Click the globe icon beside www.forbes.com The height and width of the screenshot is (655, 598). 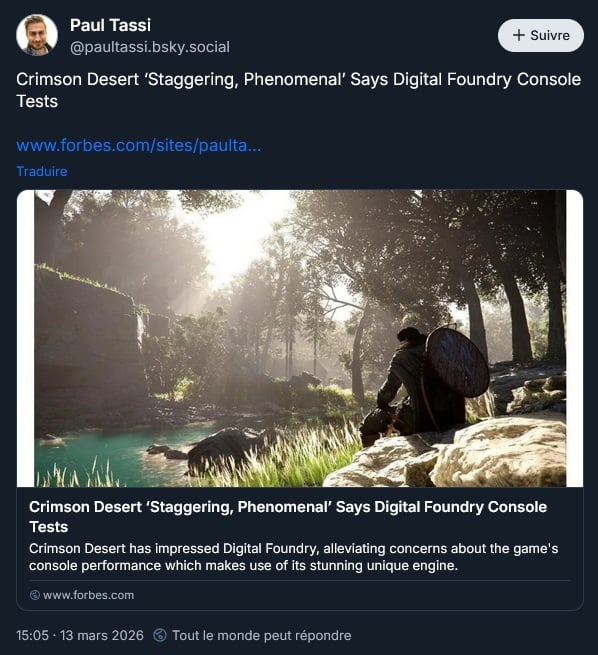[x=35, y=595]
